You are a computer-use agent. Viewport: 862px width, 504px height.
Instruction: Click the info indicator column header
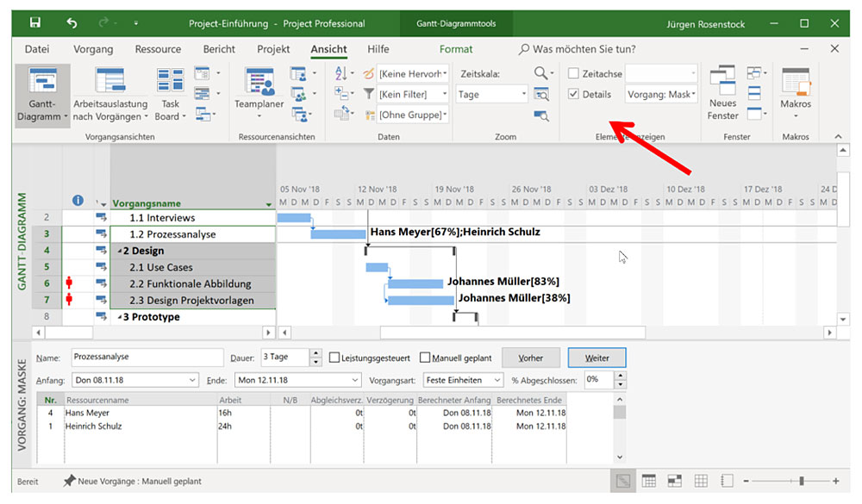(78, 201)
